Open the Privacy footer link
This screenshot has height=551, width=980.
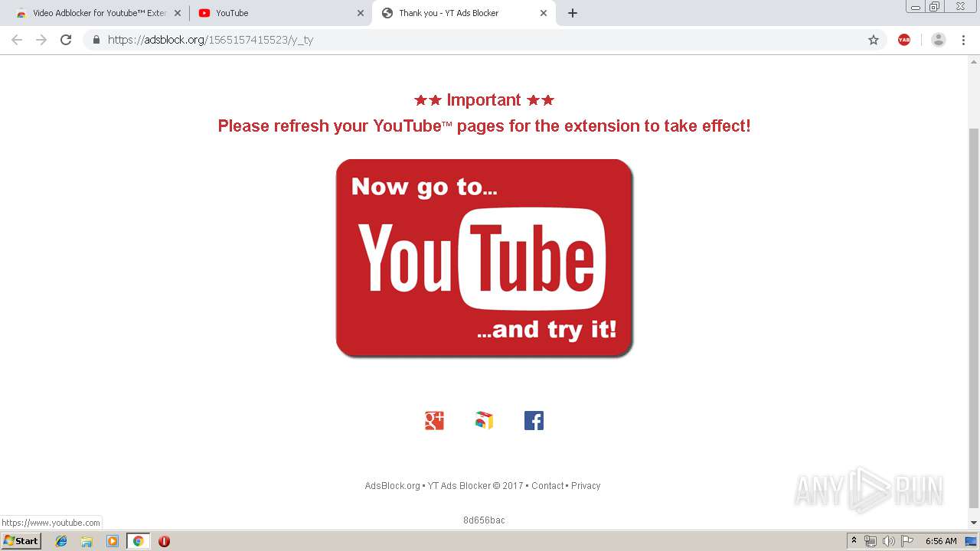click(x=586, y=486)
